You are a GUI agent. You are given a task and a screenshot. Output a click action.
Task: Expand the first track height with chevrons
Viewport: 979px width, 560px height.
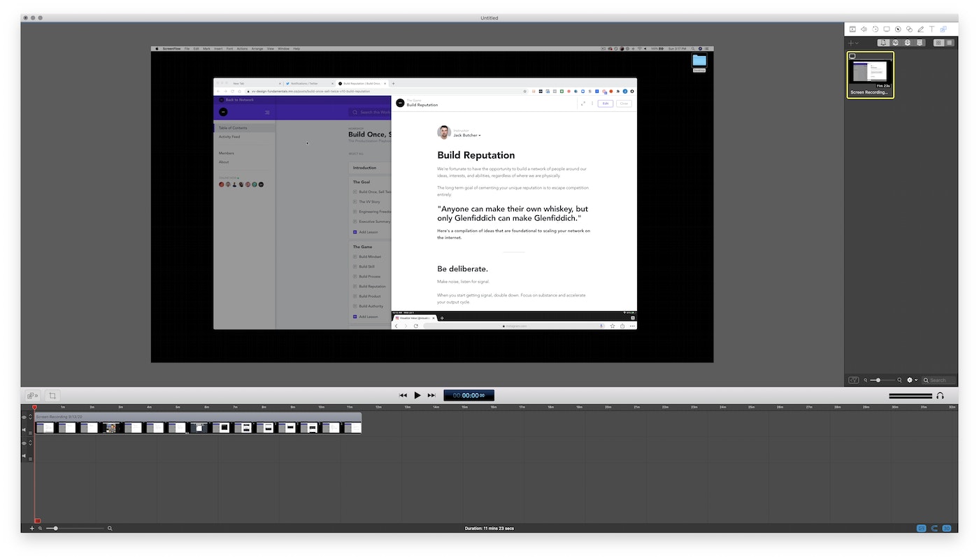[30, 417]
